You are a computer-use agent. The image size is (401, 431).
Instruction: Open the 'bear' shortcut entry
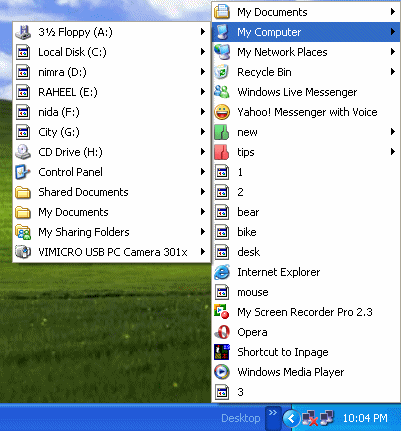point(306,212)
